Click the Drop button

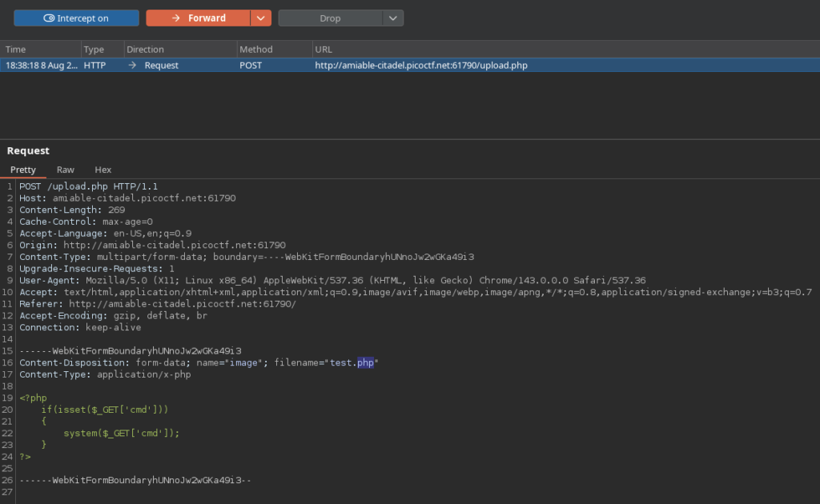coord(330,18)
